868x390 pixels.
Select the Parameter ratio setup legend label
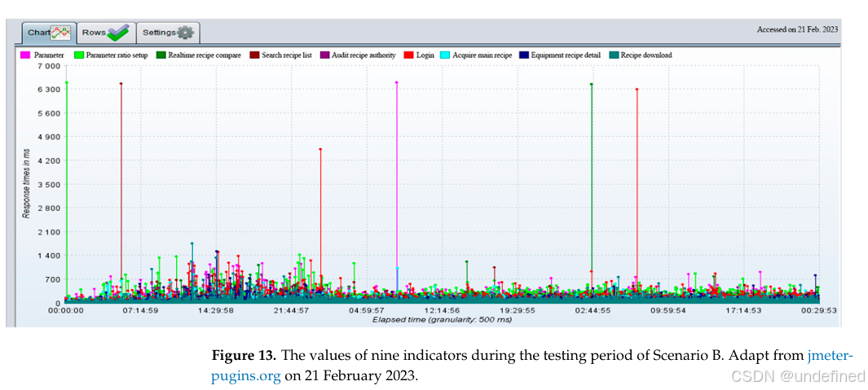[x=115, y=55]
